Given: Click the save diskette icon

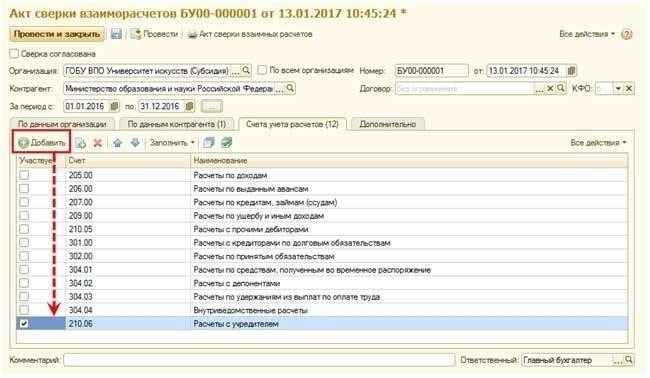Looking at the screenshot, I should [116, 34].
